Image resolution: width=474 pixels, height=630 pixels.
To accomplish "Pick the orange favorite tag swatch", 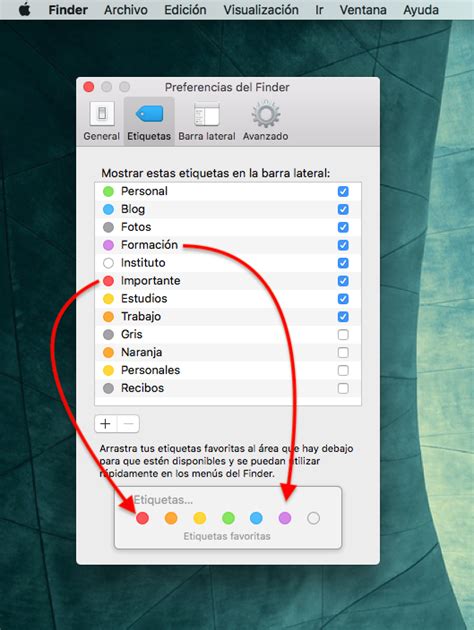I will tap(171, 518).
